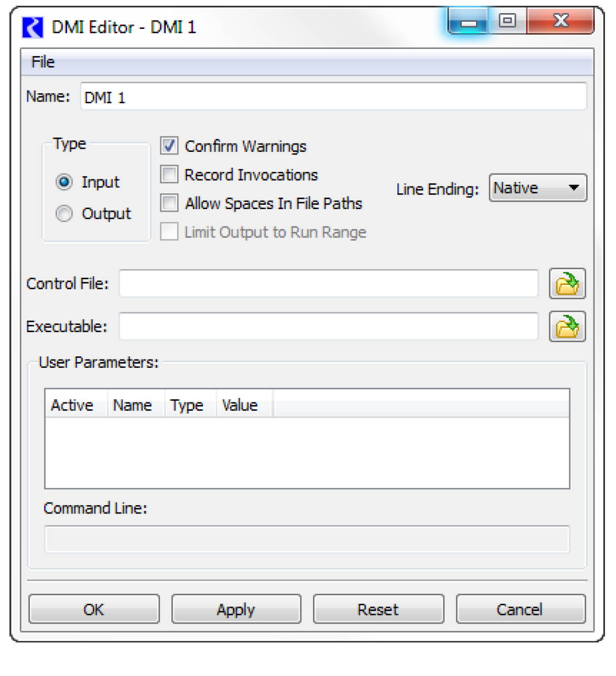Click into the Name text field

click(333, 97)
